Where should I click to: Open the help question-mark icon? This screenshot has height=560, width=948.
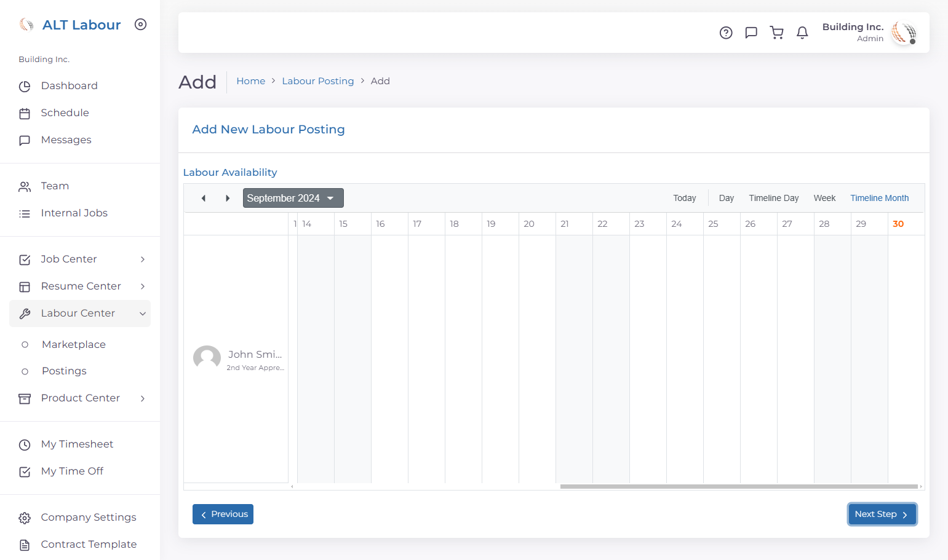[x=726, y=33]
